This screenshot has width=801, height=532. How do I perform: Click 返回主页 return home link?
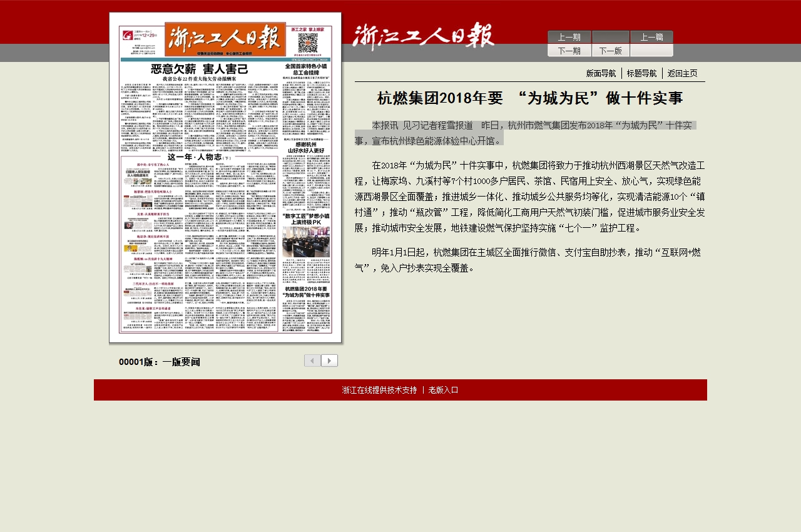tap(682, 73)
